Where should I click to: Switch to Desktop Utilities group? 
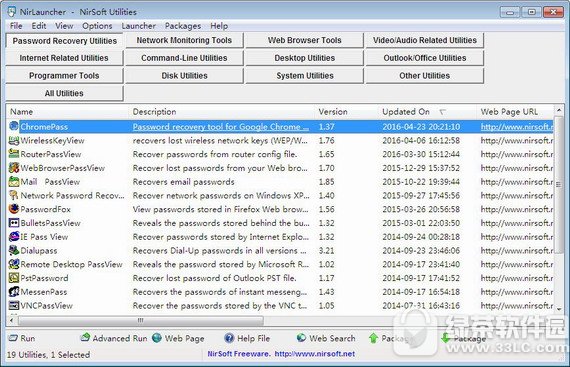click(x=305, y=58)
